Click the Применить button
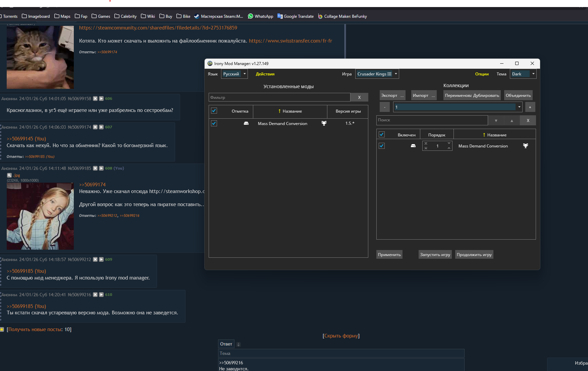This screenshot has width=588, height=371. (389, 255)
